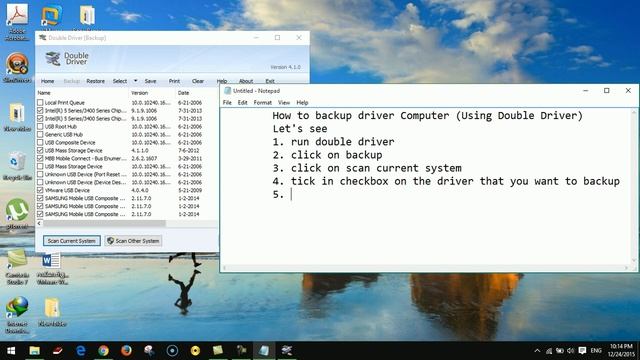This screenshot has width=640, height=360.
Task: Tick the Generic USB Hub checkbox
Action: (40, 134)
